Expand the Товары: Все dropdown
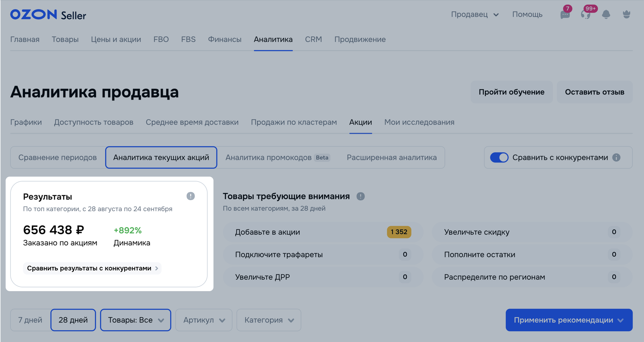 click(135, 320)
